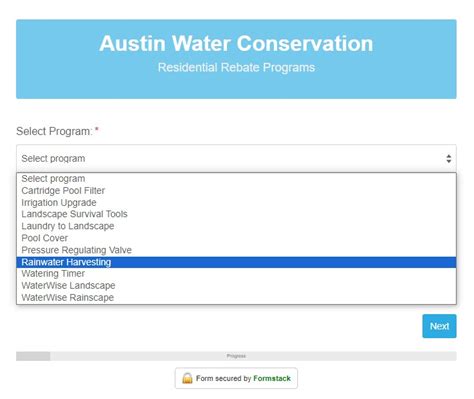Select the Irrigation Upgrade option

pos(236,203)
